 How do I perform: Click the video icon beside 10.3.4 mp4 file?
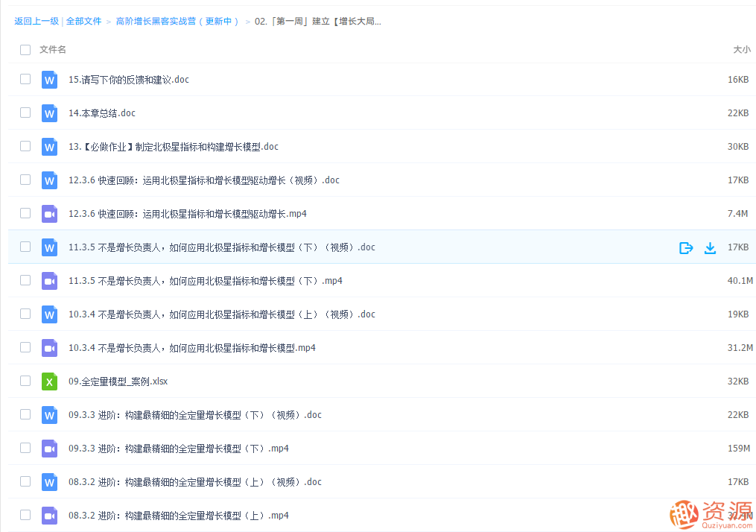[49, 347]
